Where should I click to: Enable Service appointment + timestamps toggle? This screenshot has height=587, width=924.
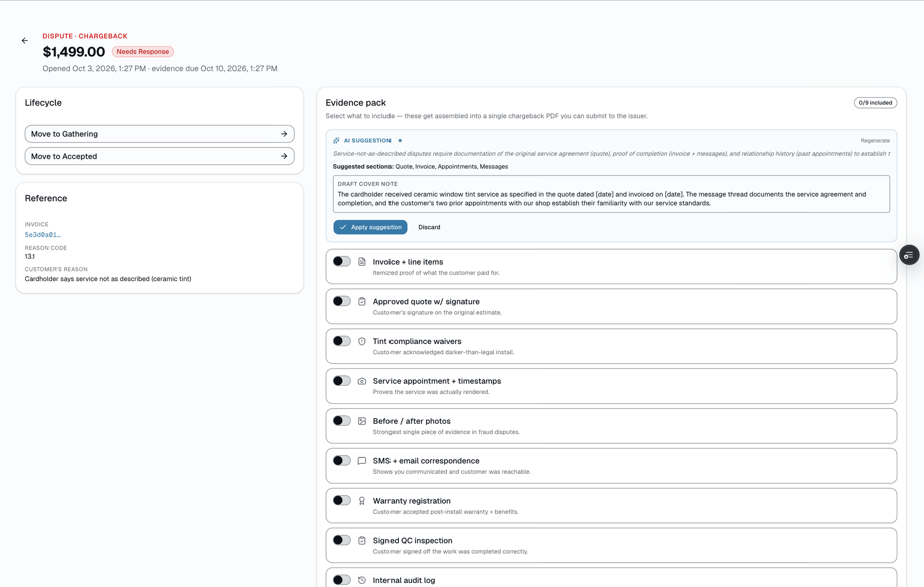click(x=342, y=381)
